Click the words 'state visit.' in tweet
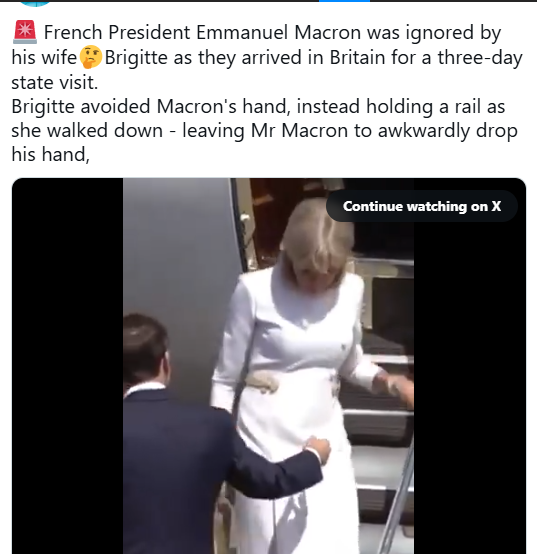The image size is (537, 554). point(54,82)
